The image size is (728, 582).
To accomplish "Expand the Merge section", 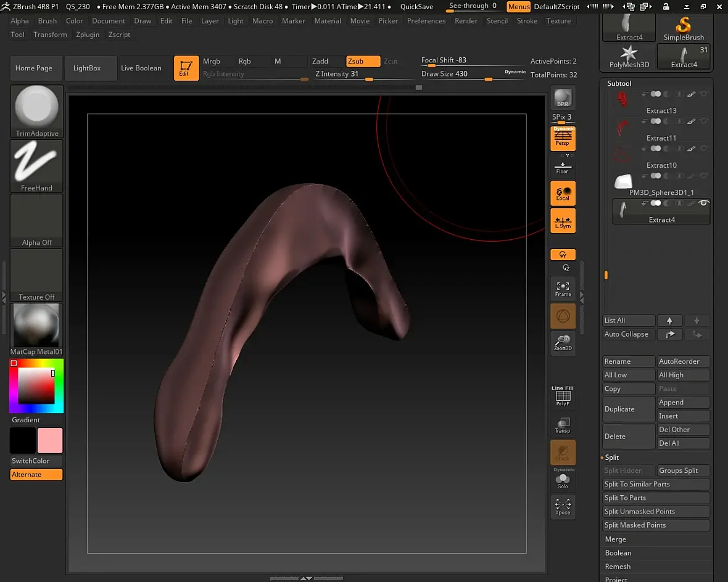I will click(x=615, y=539).
